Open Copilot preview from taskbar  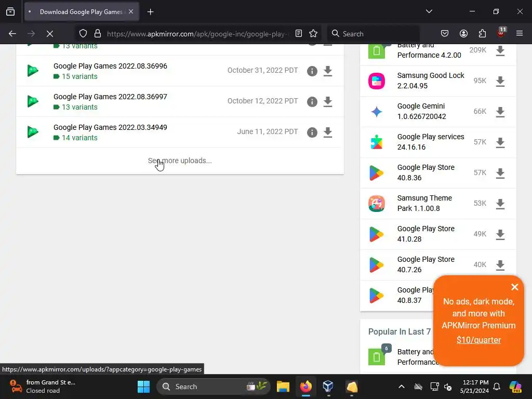[515, 387]
